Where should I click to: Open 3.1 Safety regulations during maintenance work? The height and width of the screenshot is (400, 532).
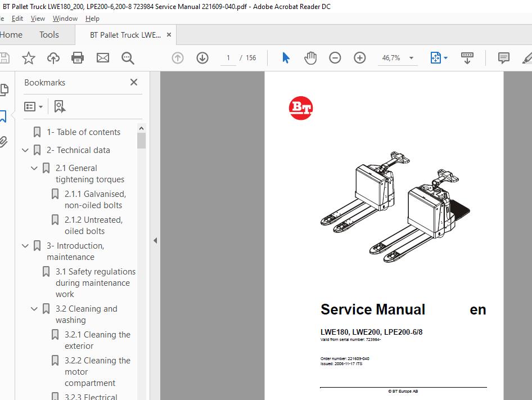coord(96,283)
